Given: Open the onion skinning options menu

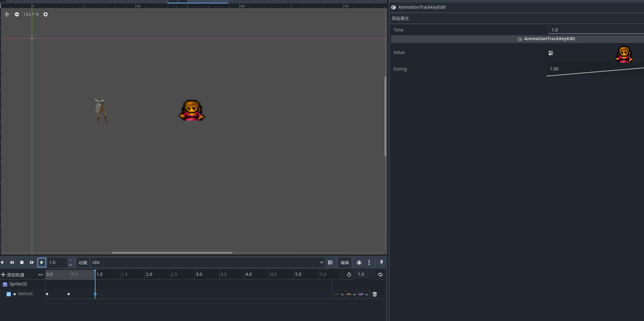Looking at the screenshot, I should 369,262.
